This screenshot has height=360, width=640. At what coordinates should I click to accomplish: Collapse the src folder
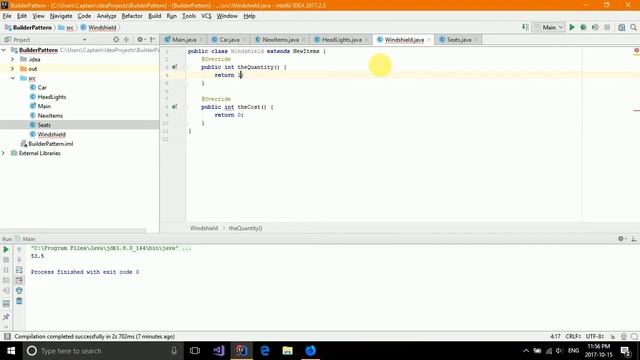(13, 78)
